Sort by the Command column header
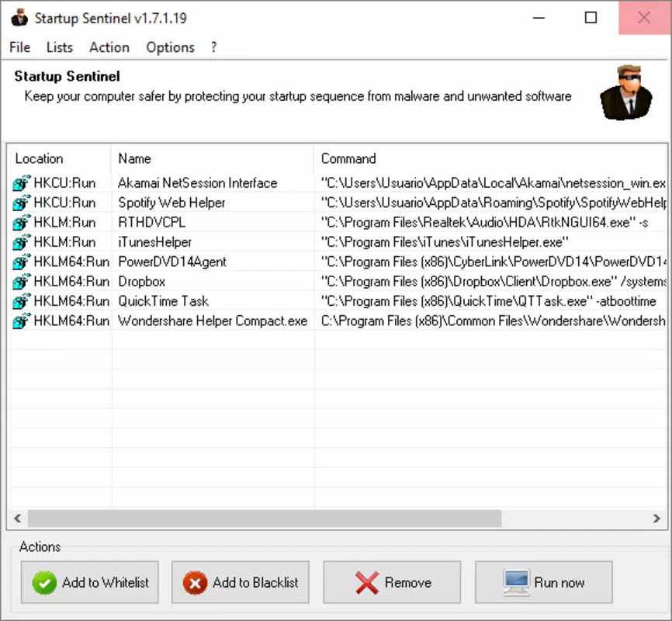The height and width of the screenshot is (621, 672). 490,158
